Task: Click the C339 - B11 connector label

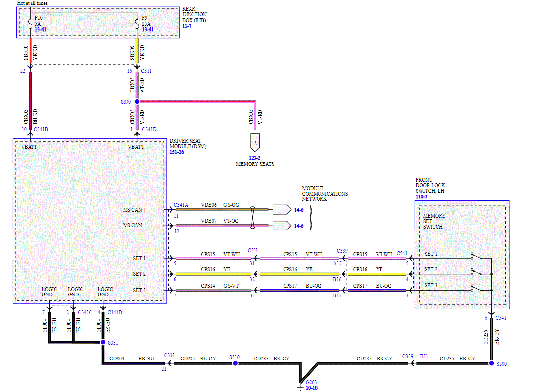Action: click(415, 356)
